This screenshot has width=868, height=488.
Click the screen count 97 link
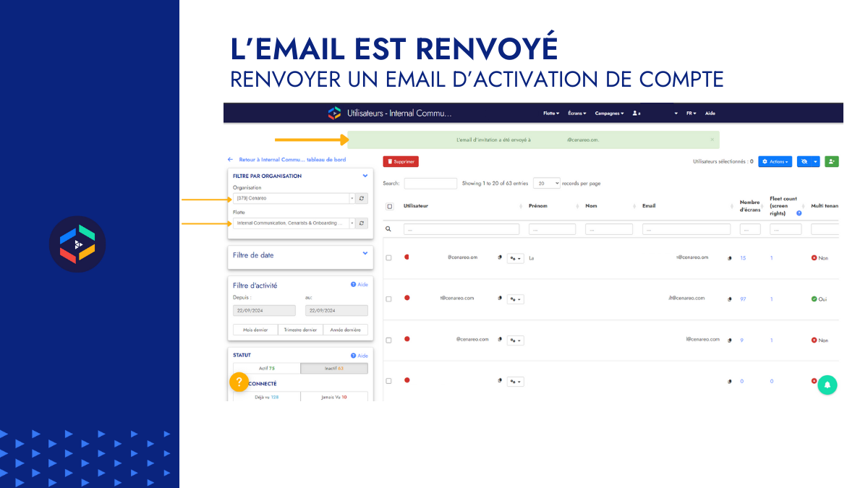pos(743,299)
